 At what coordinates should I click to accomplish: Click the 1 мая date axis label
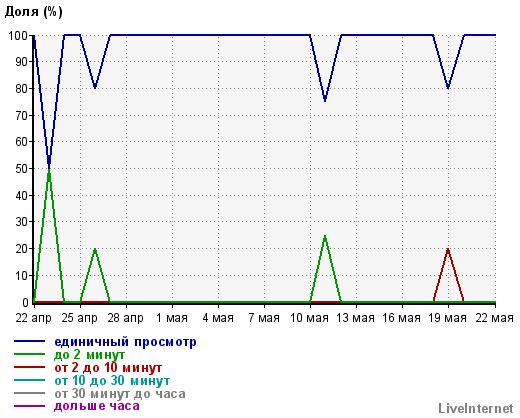[172, 318]
